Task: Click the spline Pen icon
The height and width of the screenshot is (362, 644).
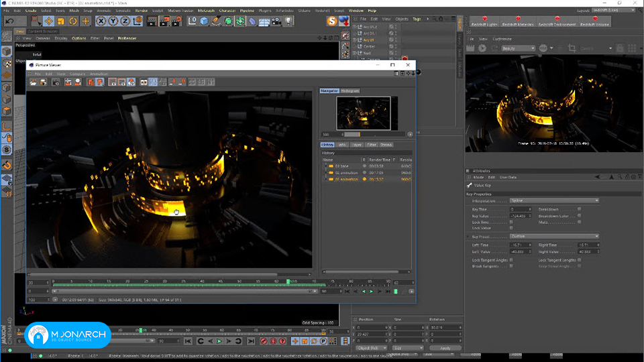Action: pyautogui.click(x=216, y=21)
